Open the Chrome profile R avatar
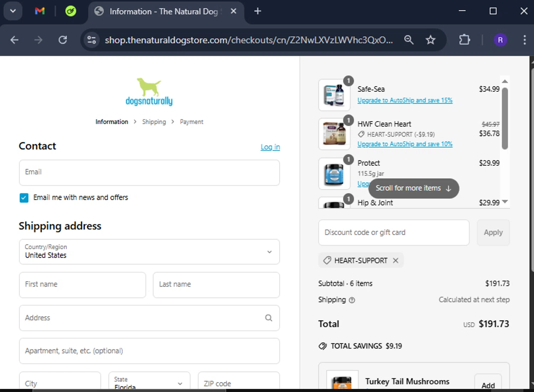534x392 pixels. click(500, 40)
